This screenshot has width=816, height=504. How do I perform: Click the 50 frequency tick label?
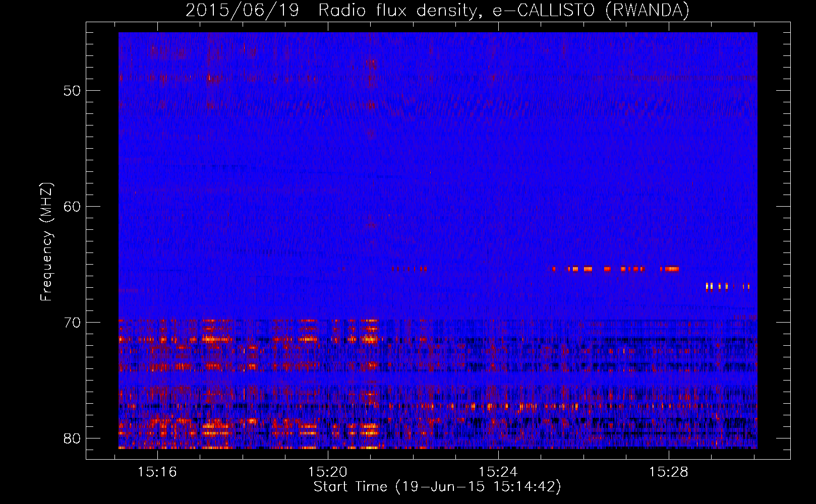(72, 91)
